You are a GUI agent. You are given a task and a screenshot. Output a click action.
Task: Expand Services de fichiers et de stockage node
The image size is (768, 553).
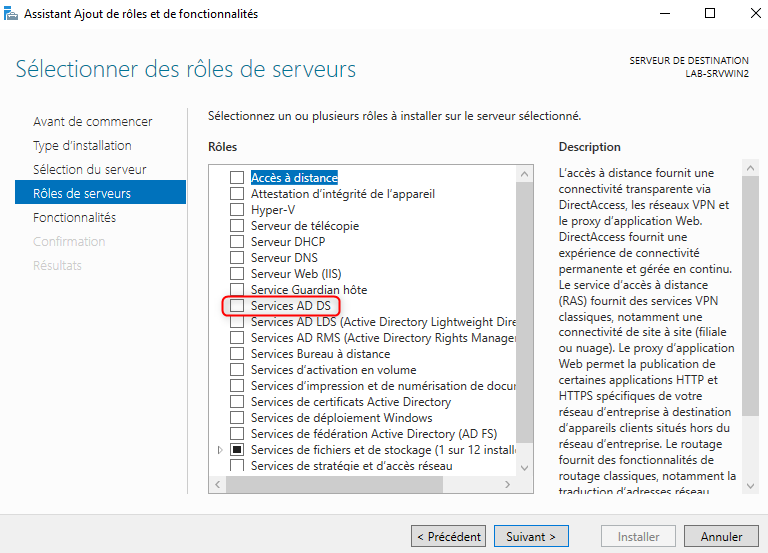220,450
